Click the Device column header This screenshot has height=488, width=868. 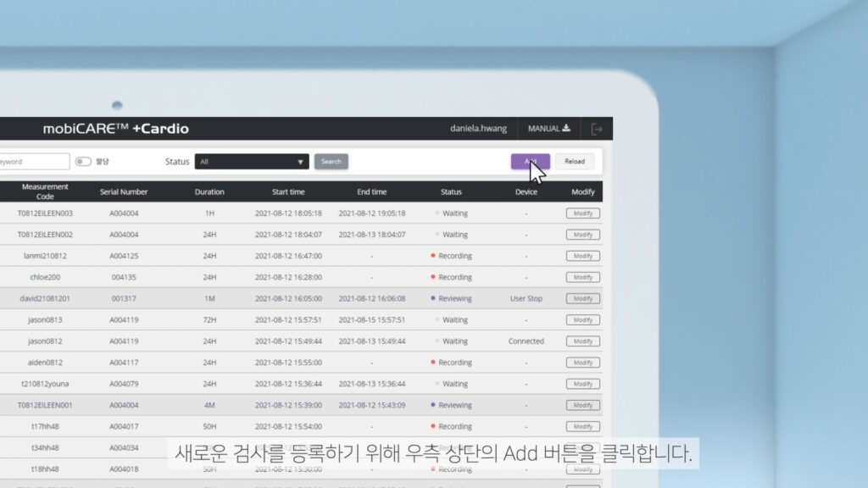tap(526, 192)
